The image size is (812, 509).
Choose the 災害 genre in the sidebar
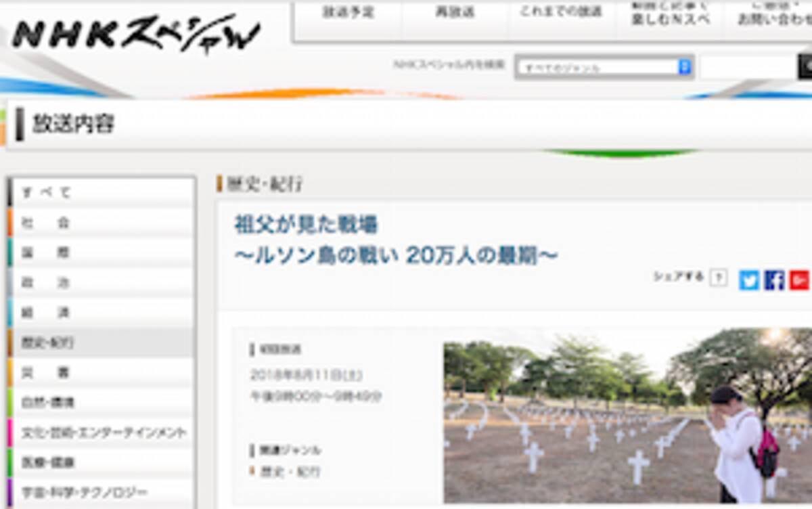101,372
